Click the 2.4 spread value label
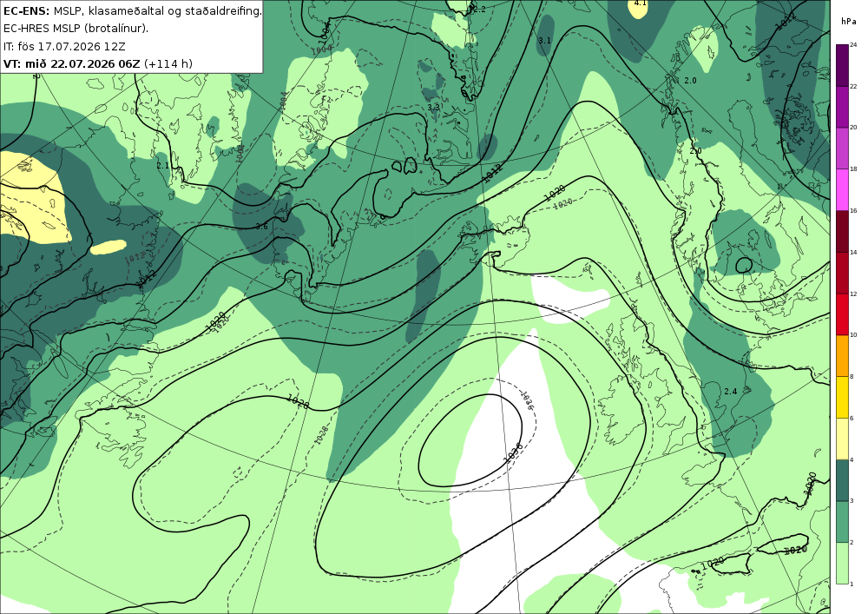The height and width of the screenshot is (614, 868). click(x=731, y=391)
